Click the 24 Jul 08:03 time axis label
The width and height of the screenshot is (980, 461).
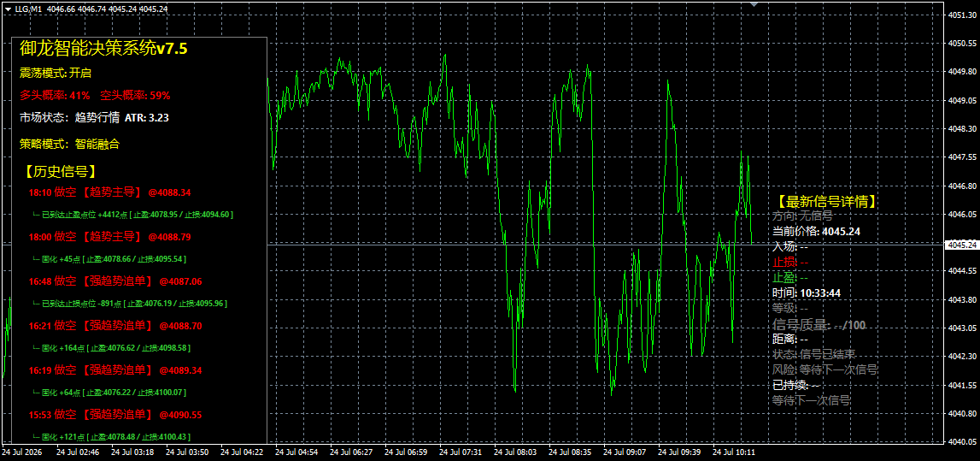515,451
